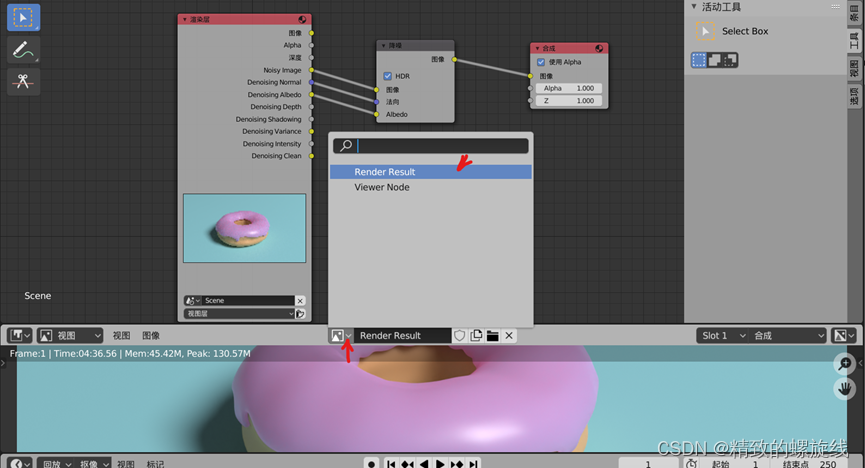Play the animation forward

pos(440,464)
